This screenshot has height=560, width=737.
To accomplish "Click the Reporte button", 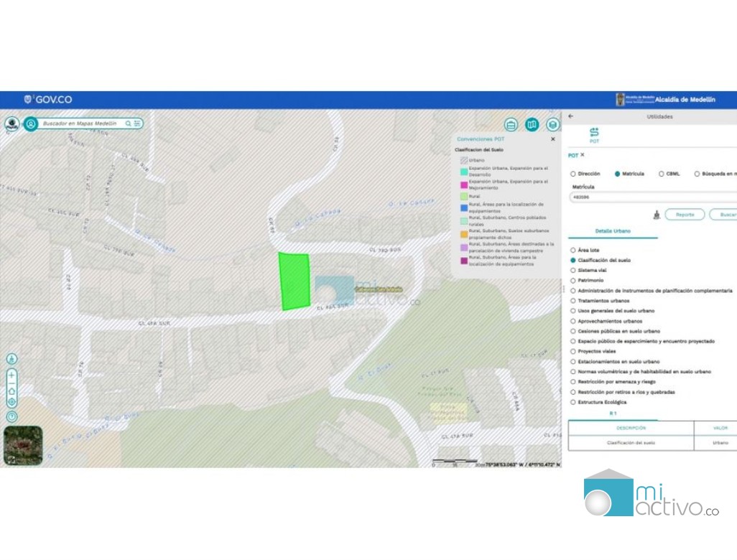I will pos(685,215).
